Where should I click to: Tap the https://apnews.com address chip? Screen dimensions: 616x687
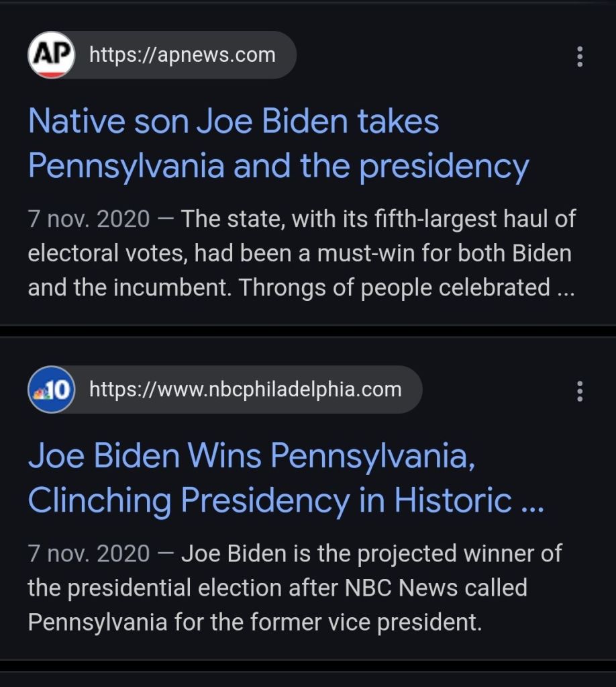coord(182,55)
